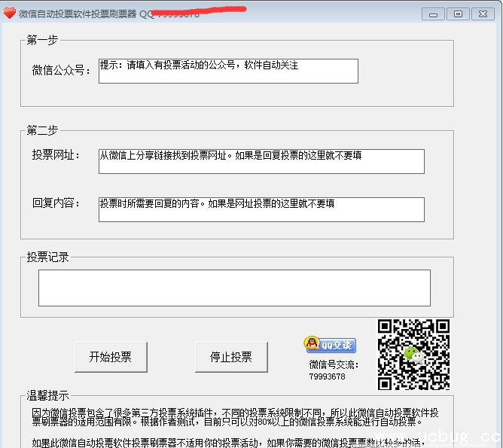Focus the 微信公众号 input field
Viewport: 503px width, 448px height.
[x=228, y=71]
